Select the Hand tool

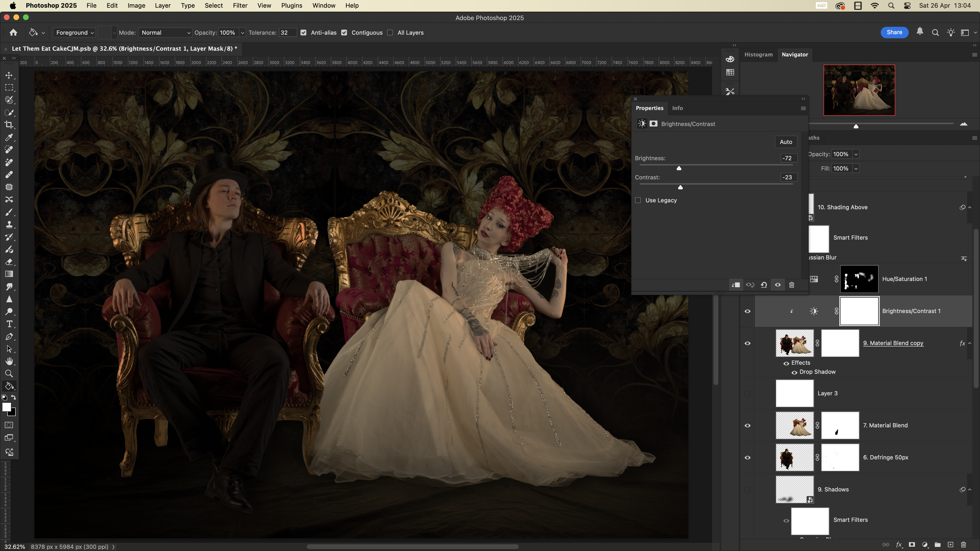click(9, 361)
